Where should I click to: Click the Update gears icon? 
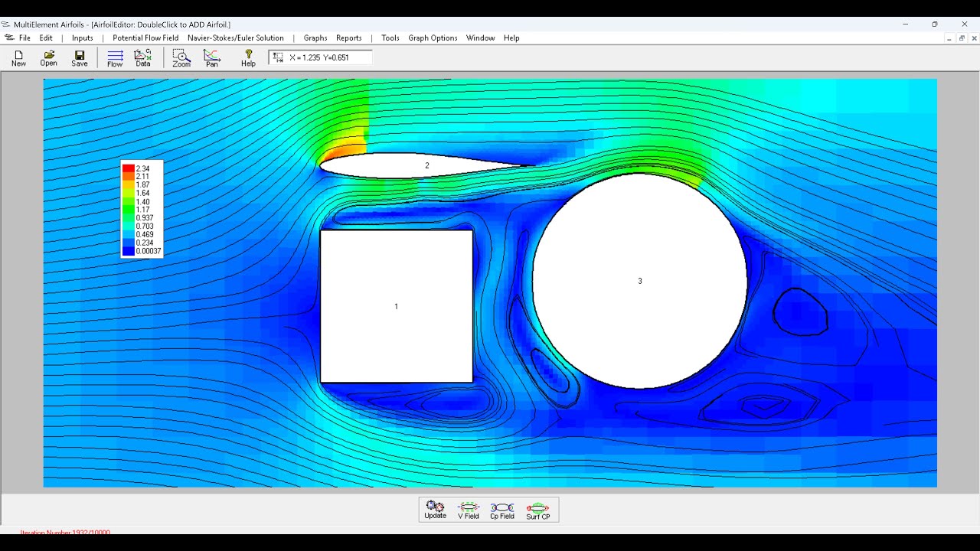point(435,510)
